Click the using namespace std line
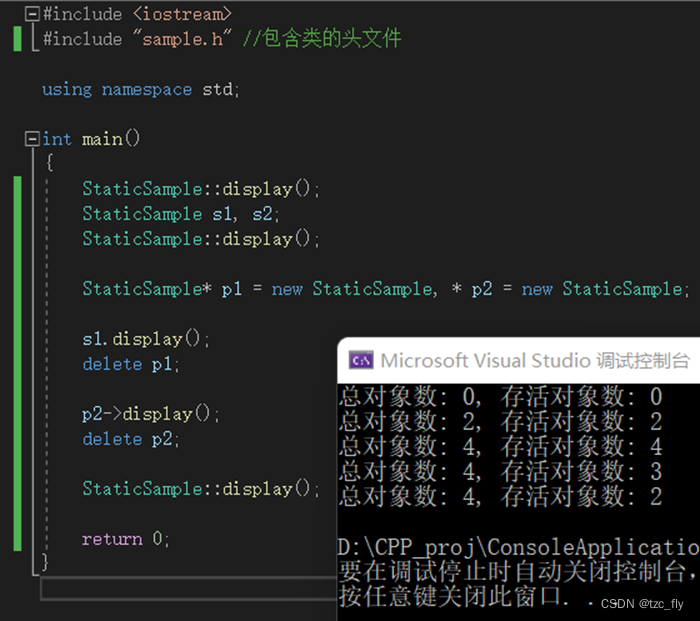 141,90
